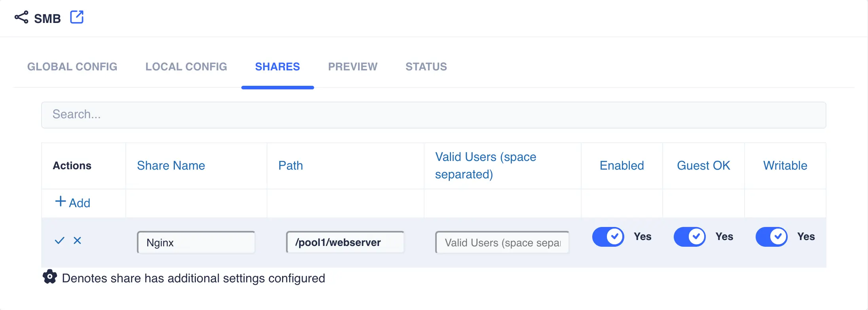868x310 pixels.
Task: Click the Yes label beside Guest OK switch
Action: point(724,236)
